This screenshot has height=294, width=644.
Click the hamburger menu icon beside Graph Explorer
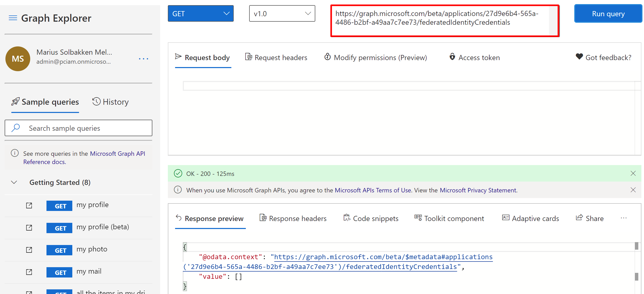[13, 18]
